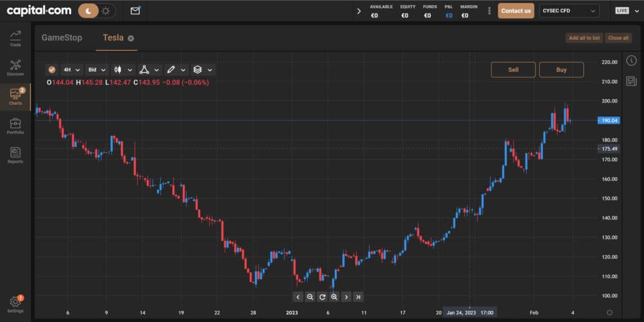Open the Reports sidebar section
The height and width of the screenshot is (322, 644).
pyautogui.click(x=15, y=156)
